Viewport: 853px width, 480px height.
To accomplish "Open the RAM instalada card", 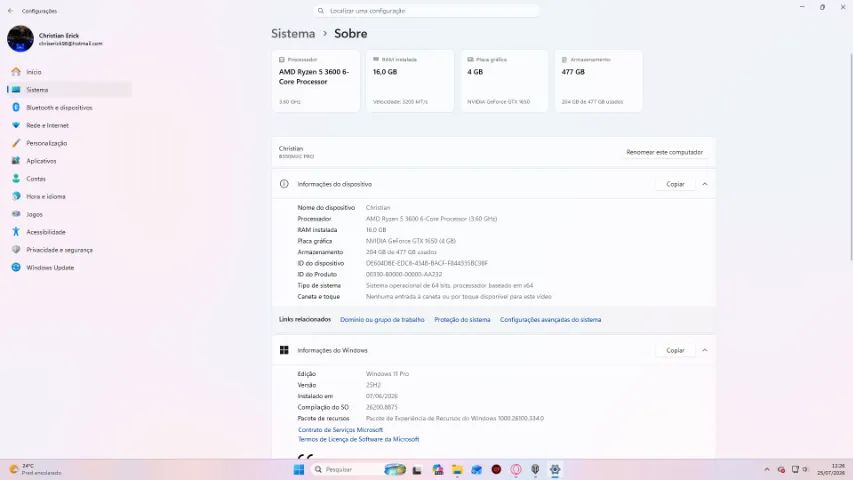I will click(x=410, y=81).
